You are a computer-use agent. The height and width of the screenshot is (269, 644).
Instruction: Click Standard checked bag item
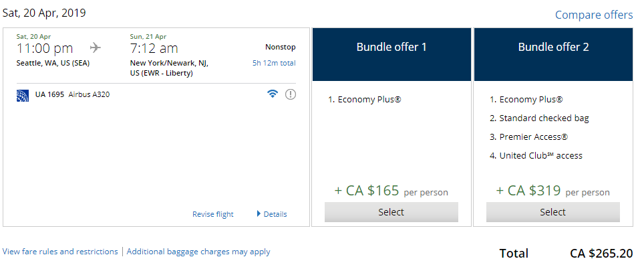click(544, 118)
